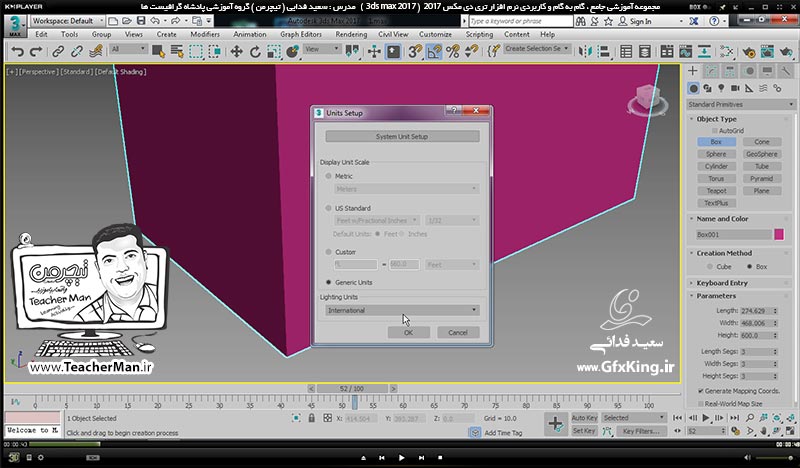This screenshot has height=468, width=800.
Task: Click the KMPlayer volume slider
Action: [776, 458]
